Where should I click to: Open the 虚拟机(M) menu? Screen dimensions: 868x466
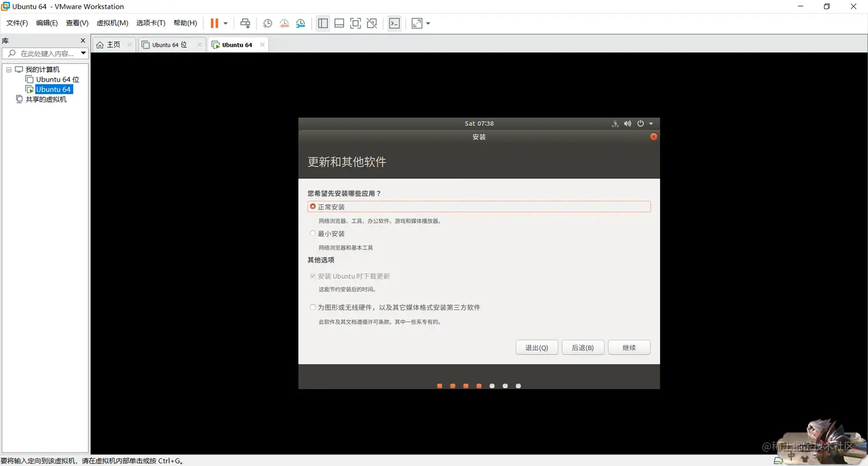click(x=112, y=23)
